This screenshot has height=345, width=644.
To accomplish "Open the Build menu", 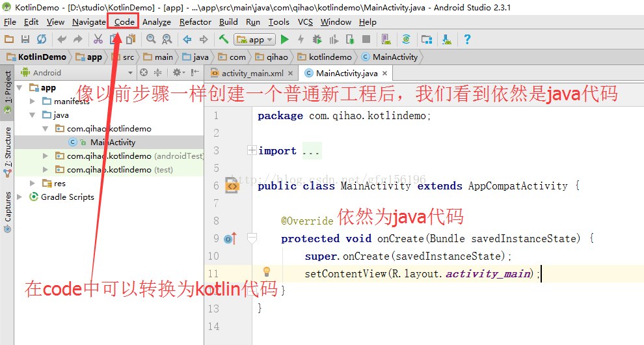I will (228, 21).
